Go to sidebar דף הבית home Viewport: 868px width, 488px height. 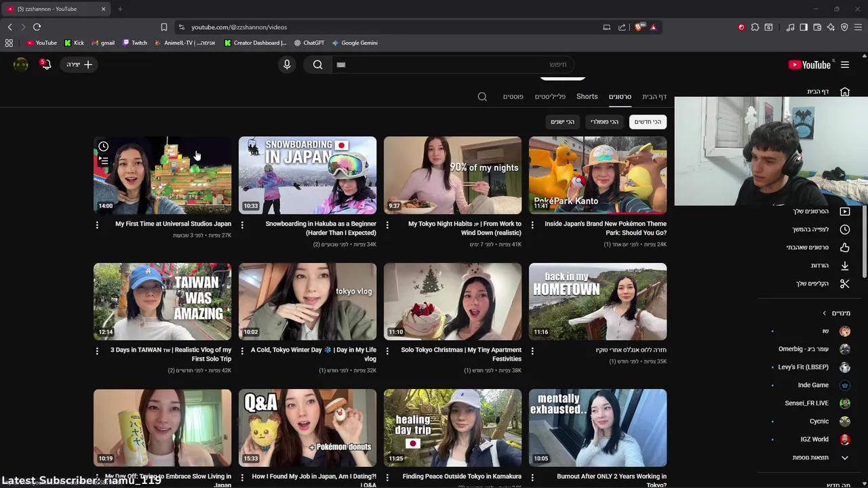click(828, 91)
